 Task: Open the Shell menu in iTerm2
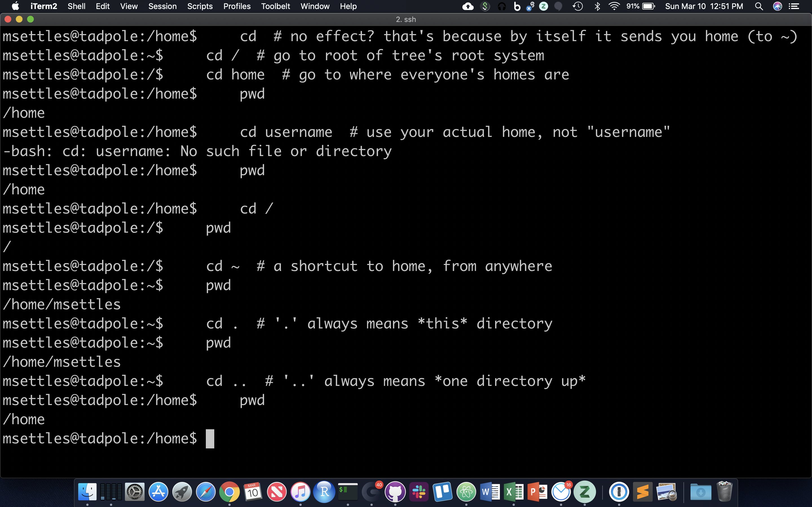pyautogui.click(x=76, y=6)
